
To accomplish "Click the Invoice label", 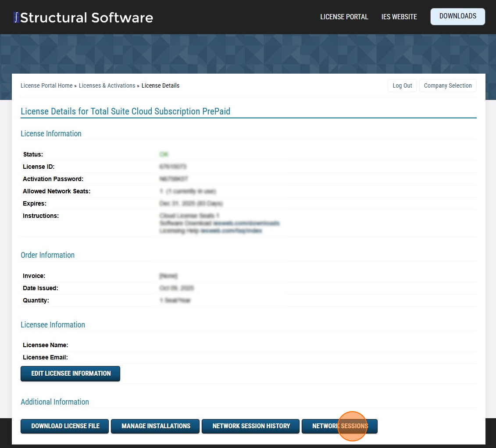I will [x=34, y=276].
